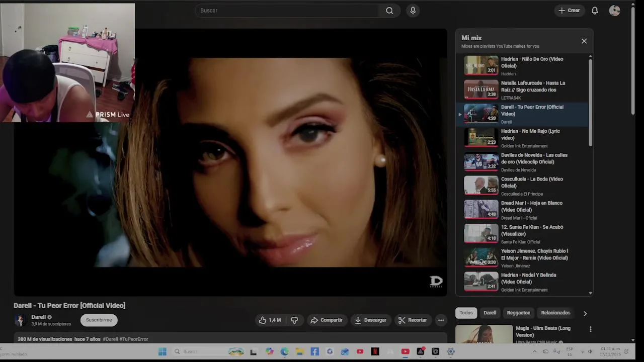Play Santa Fe Klan - Se Acabó visualizer
Image resolution: width=644 pixels, height=362 pixels.
[x=523, y=235]
